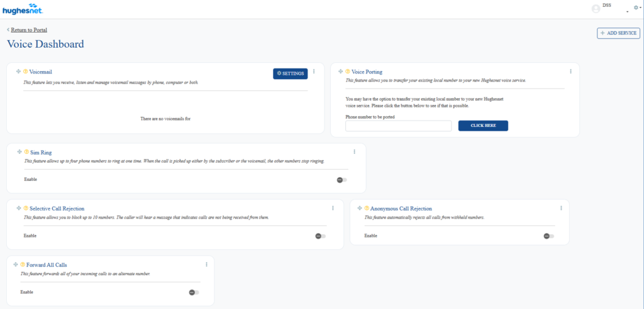Enable Selective Call Rejection toggle
Screen dimensions: 644x309
click(320, 236)
